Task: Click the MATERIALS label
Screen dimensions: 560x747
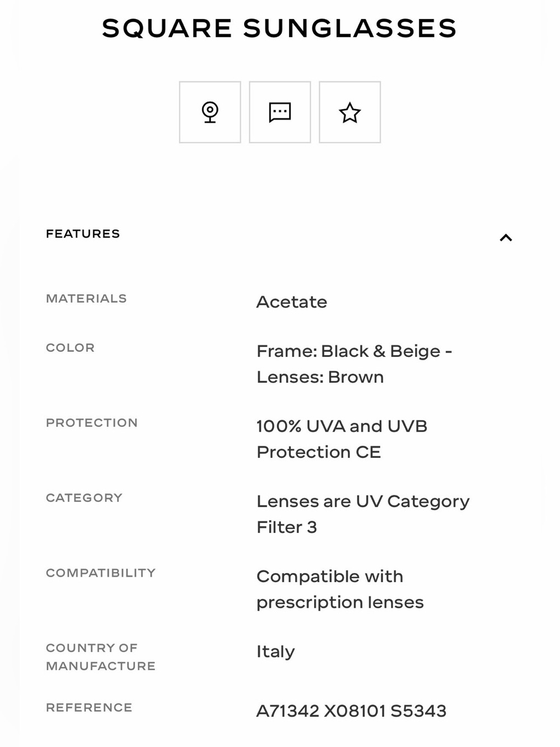Action: pyautogui.click(x=86, y=298)
